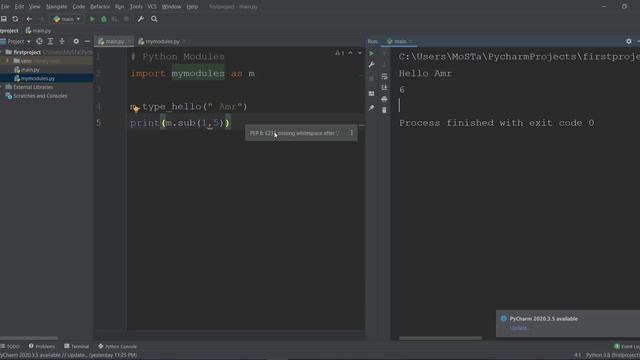Open the Window menu

(171, 7)
